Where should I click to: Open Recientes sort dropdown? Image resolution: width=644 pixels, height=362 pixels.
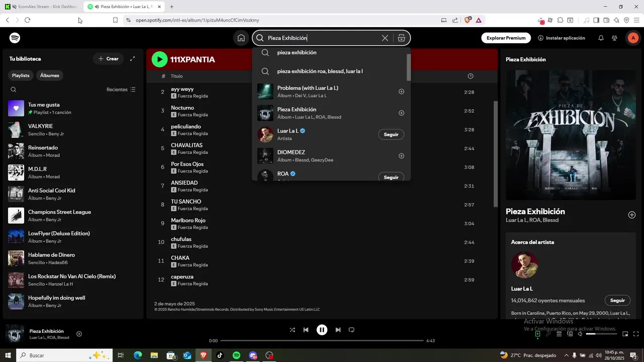point(121,89)
